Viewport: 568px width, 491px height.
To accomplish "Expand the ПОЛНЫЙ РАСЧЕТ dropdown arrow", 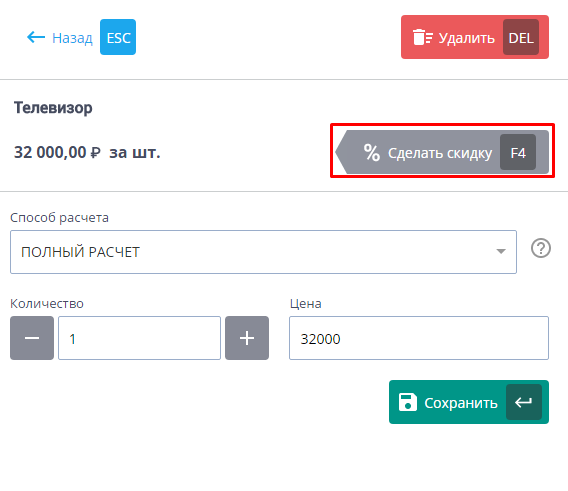I will (x=501, y=251).
